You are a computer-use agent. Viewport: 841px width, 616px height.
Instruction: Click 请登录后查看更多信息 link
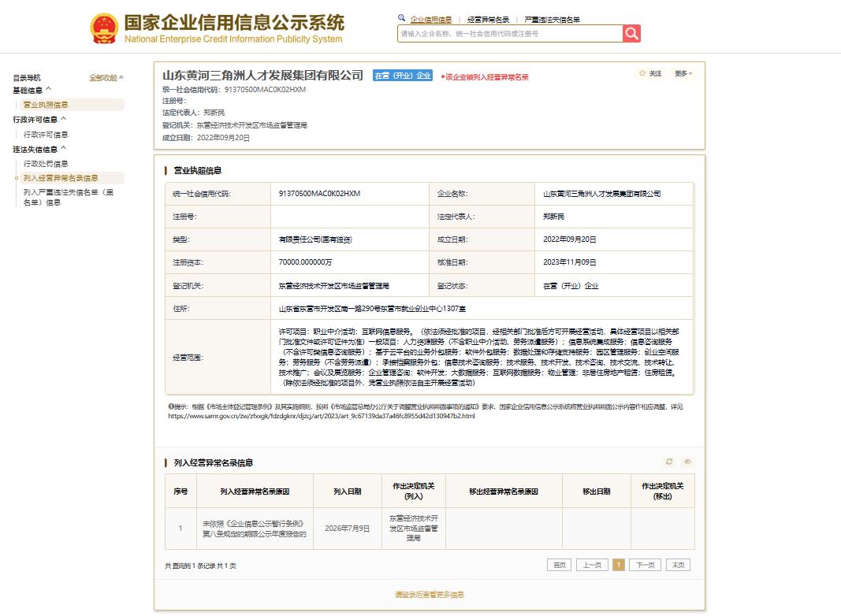[x=430, y=595]
